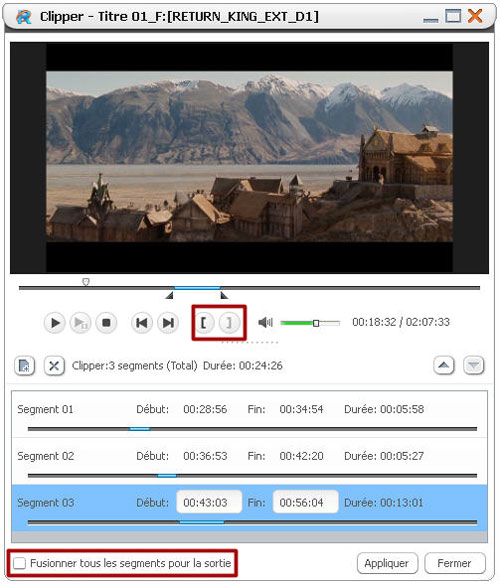Move segment down arrow button

(474, 365)
